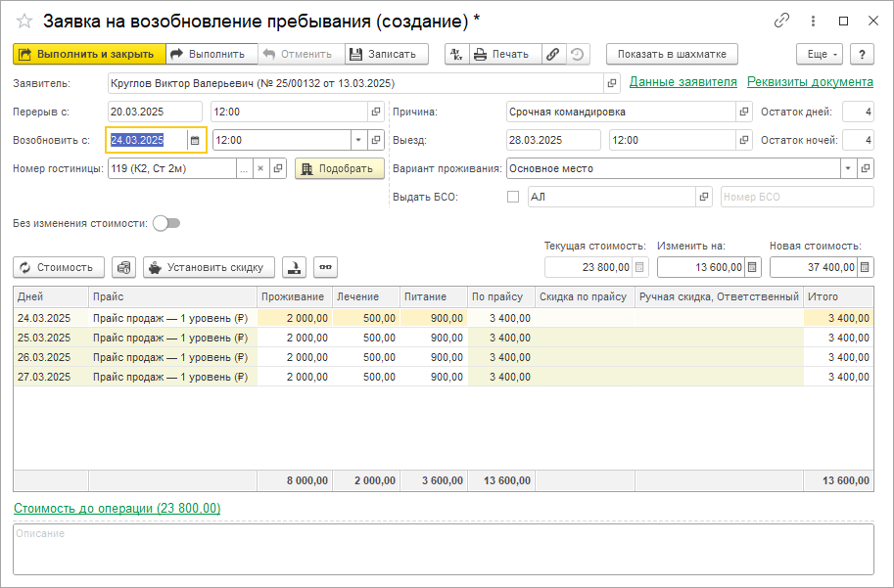Open the Еще menu

pyautogui.click(x=819, y=54)
